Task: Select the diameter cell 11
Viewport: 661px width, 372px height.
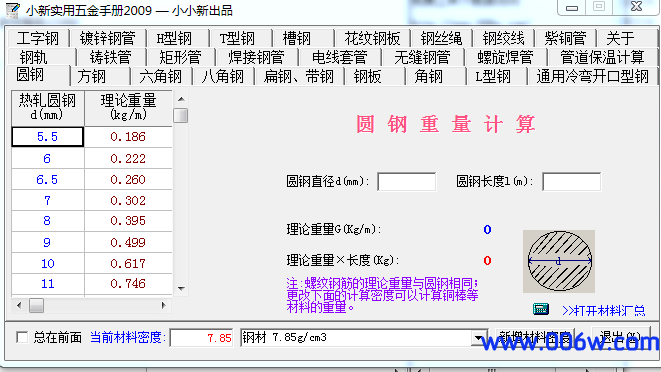Action: pyautogui.click(x=47, y=283)
